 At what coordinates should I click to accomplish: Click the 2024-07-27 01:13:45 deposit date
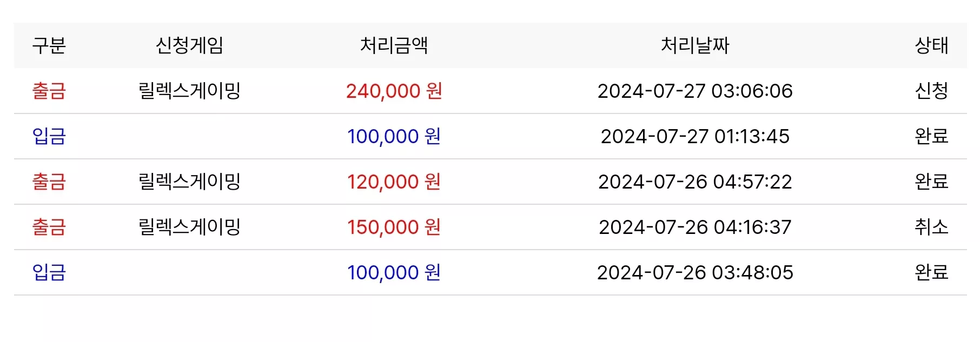[x=695, y=136]
